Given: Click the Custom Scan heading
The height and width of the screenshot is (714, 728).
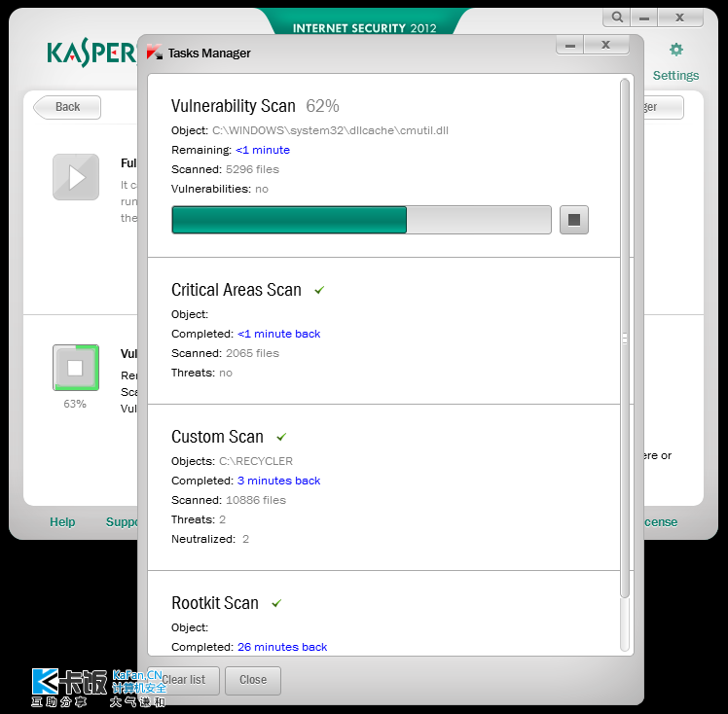Looking at the screenshot, I should point(217,437).
